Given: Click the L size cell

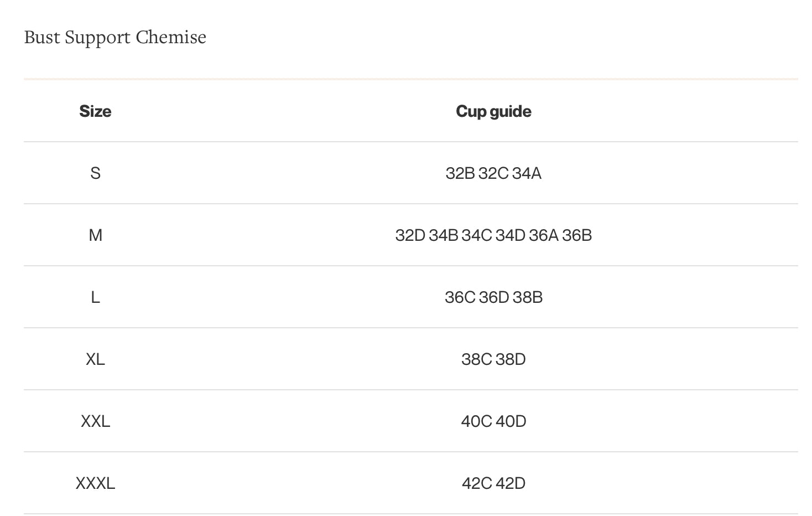Looking at the screenshot, I should (x=95, y=297).
